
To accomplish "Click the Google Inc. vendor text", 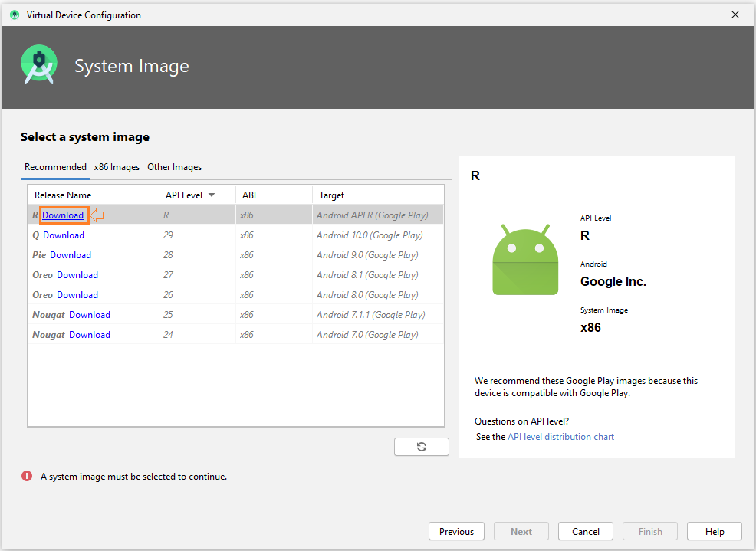I will pos(613,281).
